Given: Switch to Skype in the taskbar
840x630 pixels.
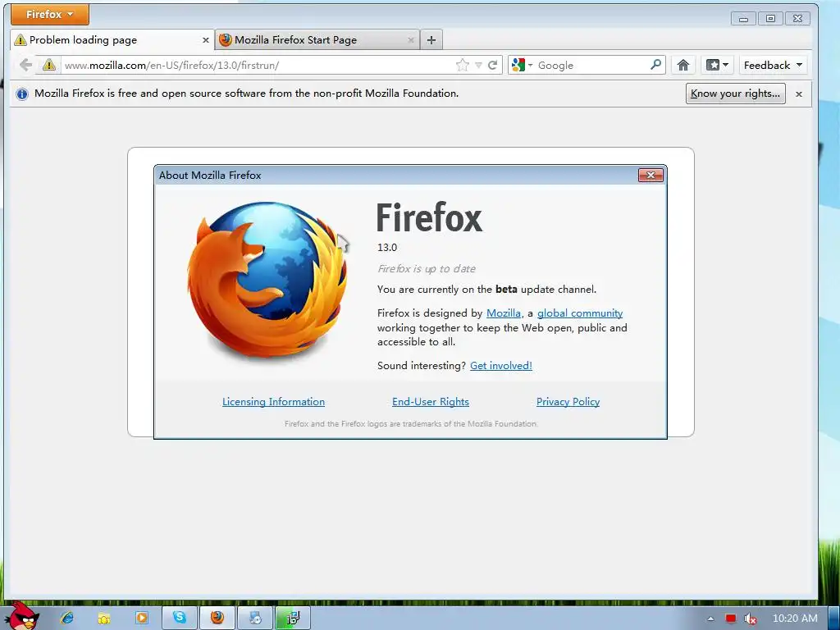Looking at the screenshot, I should pos(180,619).
